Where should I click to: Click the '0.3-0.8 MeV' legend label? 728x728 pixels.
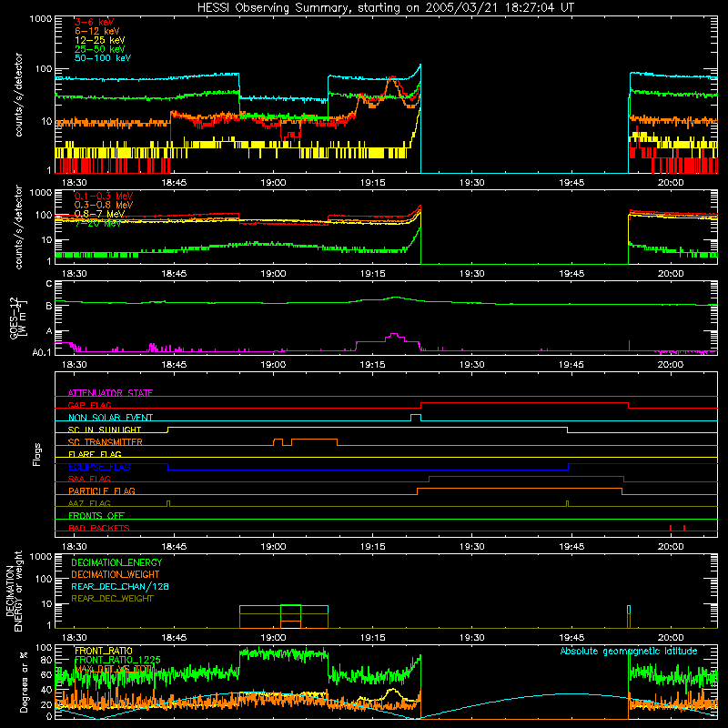(104, 205)
